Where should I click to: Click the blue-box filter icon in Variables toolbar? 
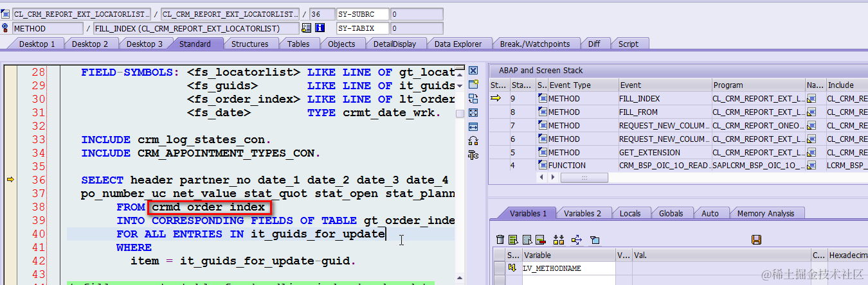click(x=595, y=239)
